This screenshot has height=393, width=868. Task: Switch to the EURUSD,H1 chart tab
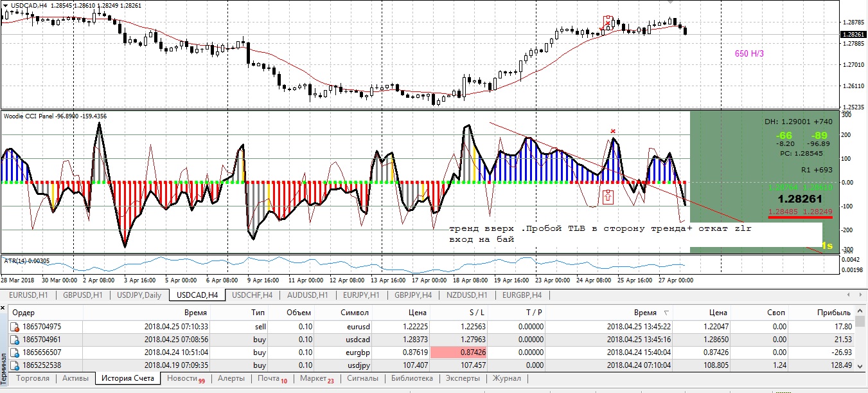click(27, 295)
